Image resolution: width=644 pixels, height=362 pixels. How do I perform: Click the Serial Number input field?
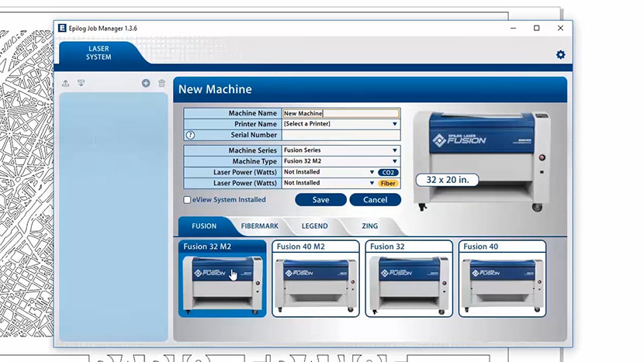click(x=341, y=135)
